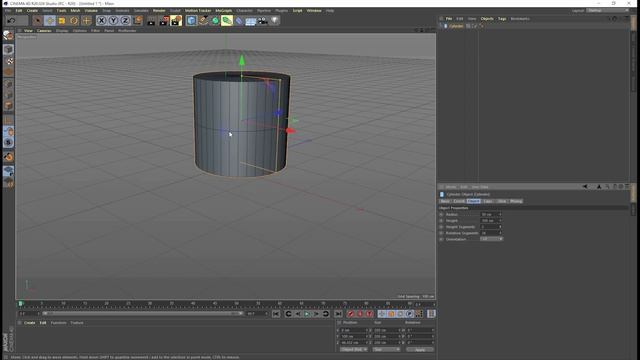Click the red Record Active Objects button
The height and width of the screenshot is (360, 640).
pyautogui.click(x=350, y=314)
